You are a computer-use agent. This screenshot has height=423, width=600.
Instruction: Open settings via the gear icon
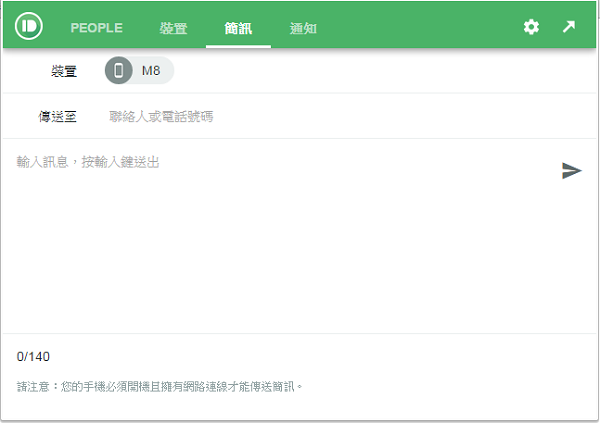tap(531, 27)
